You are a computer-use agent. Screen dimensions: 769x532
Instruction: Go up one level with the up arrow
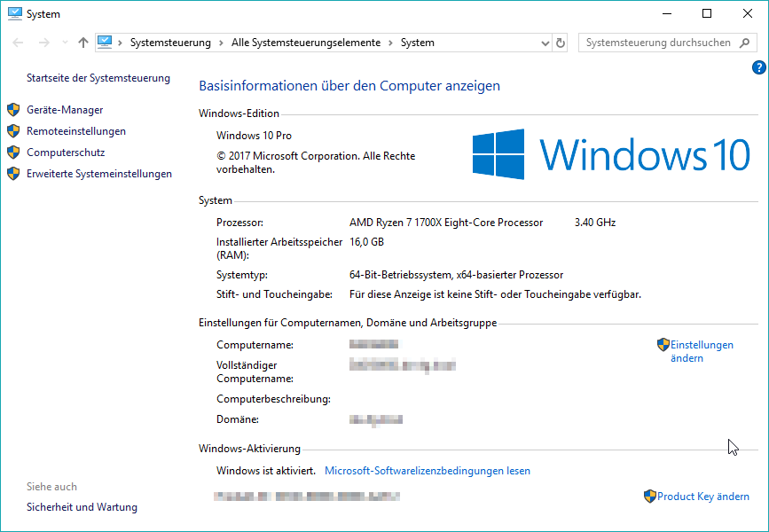[83, 43]
